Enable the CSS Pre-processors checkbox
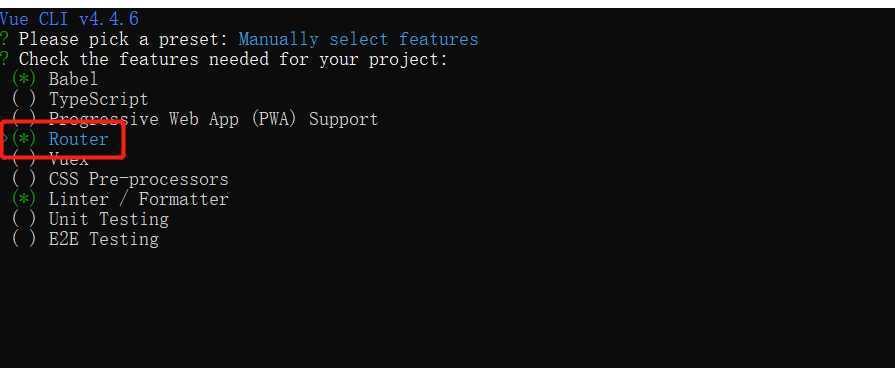 23,179
